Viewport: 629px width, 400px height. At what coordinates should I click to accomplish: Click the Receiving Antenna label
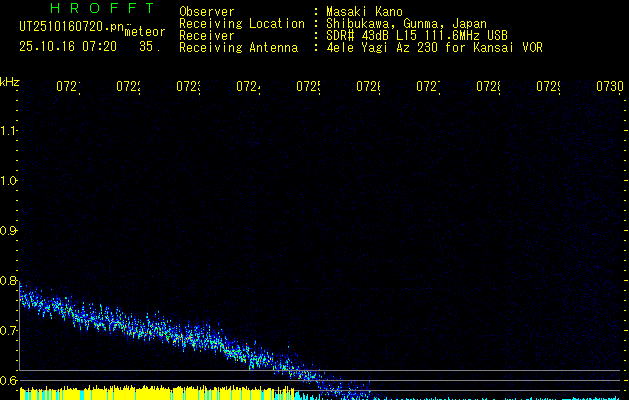(238, 47)
